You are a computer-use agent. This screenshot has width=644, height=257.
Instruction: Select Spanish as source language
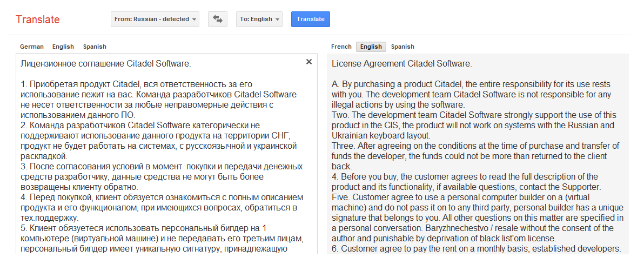pyautogui.click(x=95, y=47)
